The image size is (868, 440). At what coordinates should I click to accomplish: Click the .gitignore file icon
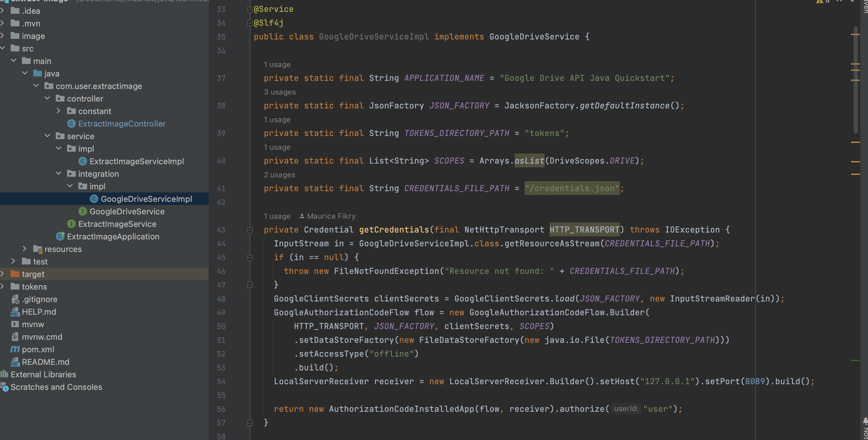point(15,299)
